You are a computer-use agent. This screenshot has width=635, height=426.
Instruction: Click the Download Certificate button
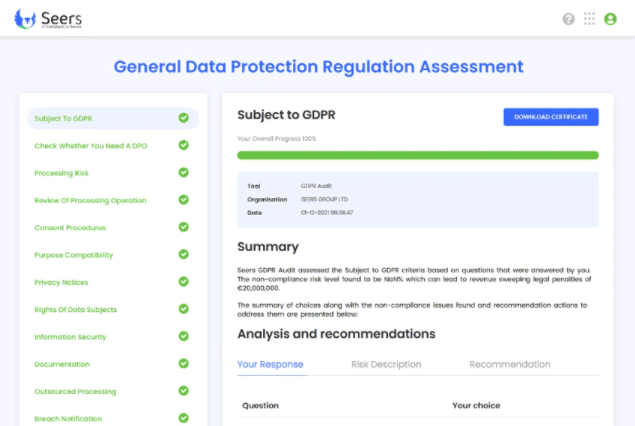[550, 117]
